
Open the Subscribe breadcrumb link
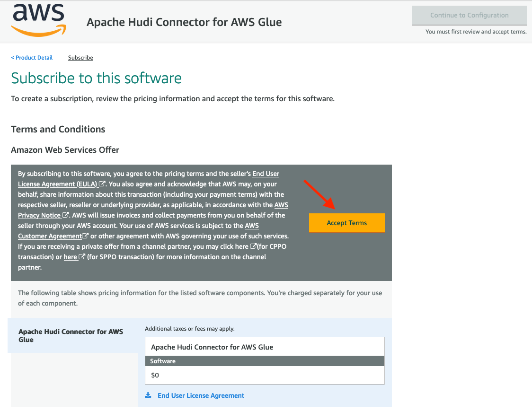point(80,58)
